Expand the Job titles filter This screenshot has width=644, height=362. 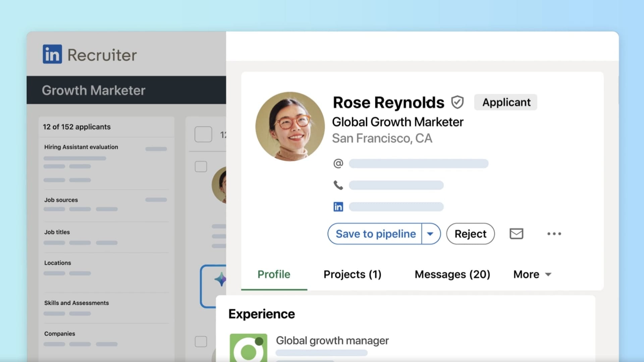click(x=57, y=232)
